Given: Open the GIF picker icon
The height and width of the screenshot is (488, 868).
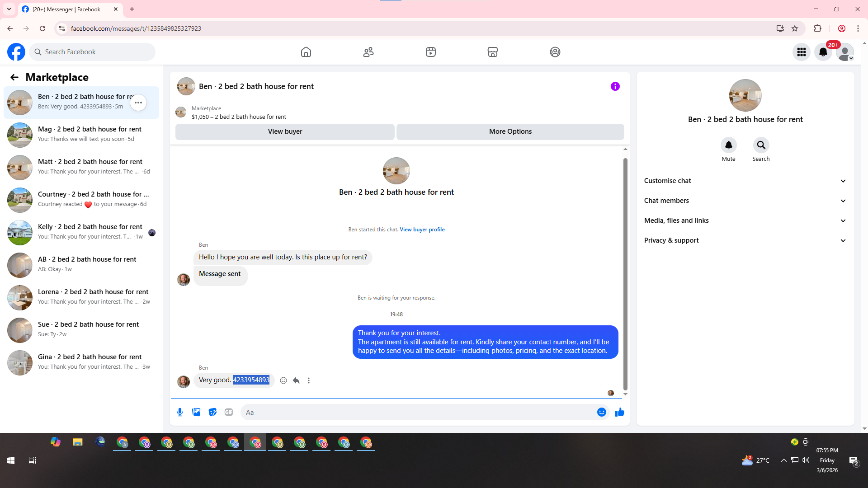Looking at the screenshot, I should (x=229, y=412).
